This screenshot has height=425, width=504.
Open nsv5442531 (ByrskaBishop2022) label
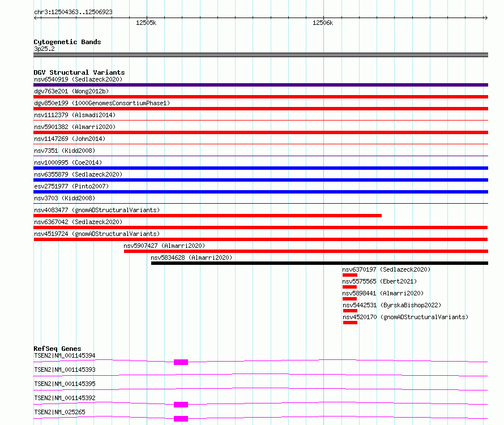[x=392, y=305]
